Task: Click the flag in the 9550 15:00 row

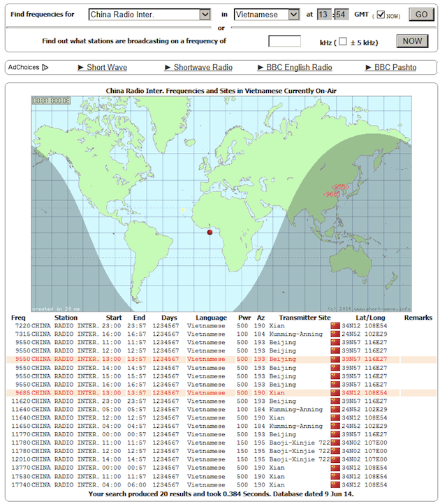Action: click(335, 376)
